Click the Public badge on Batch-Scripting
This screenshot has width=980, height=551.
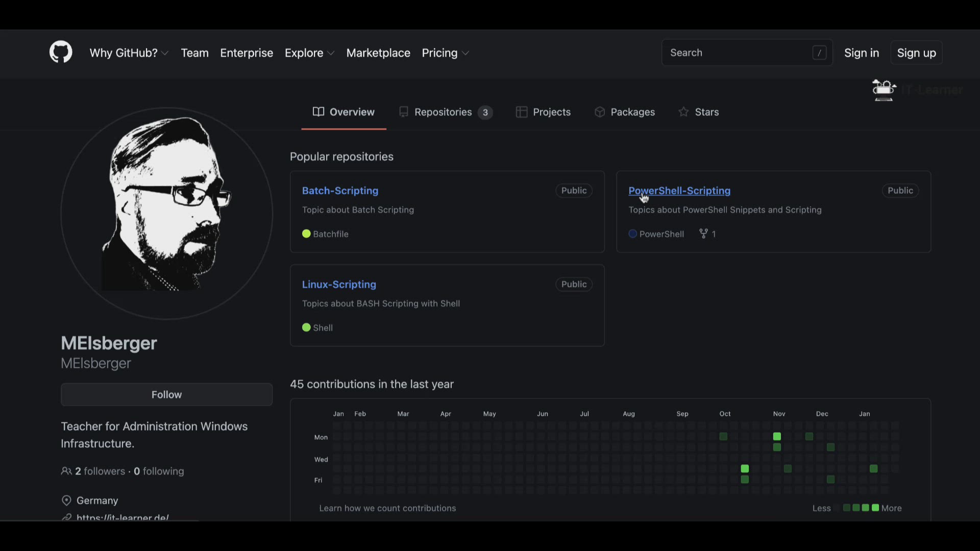tap(574, 190)
